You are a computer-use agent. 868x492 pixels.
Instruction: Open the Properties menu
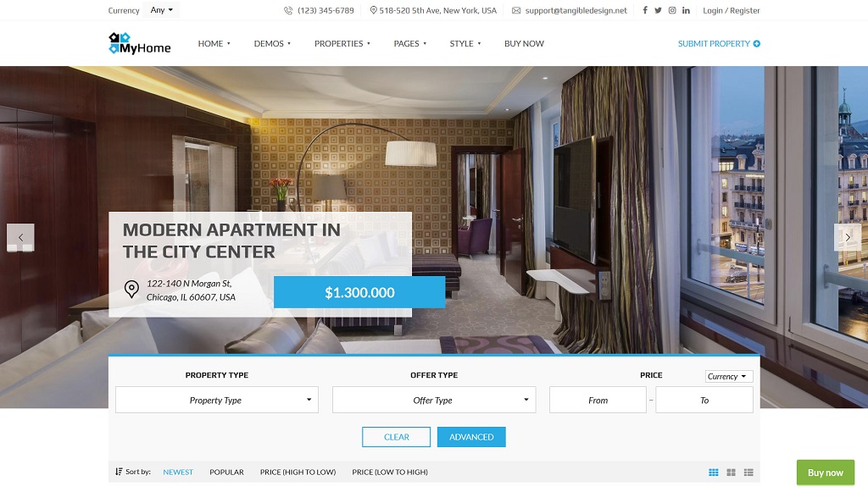(x=342, y=43)
